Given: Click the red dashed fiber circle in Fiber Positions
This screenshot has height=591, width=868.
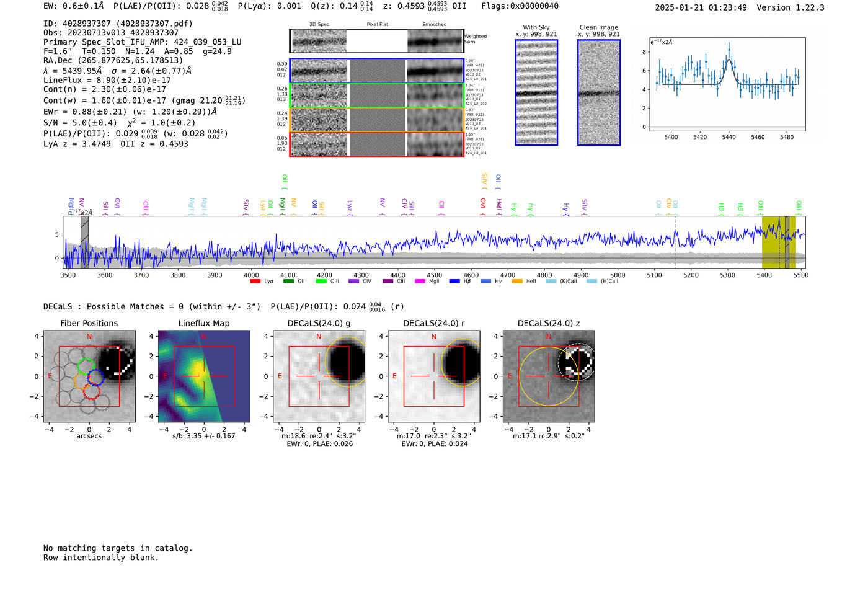Looking at the screenshot, I should coord(91,391).
